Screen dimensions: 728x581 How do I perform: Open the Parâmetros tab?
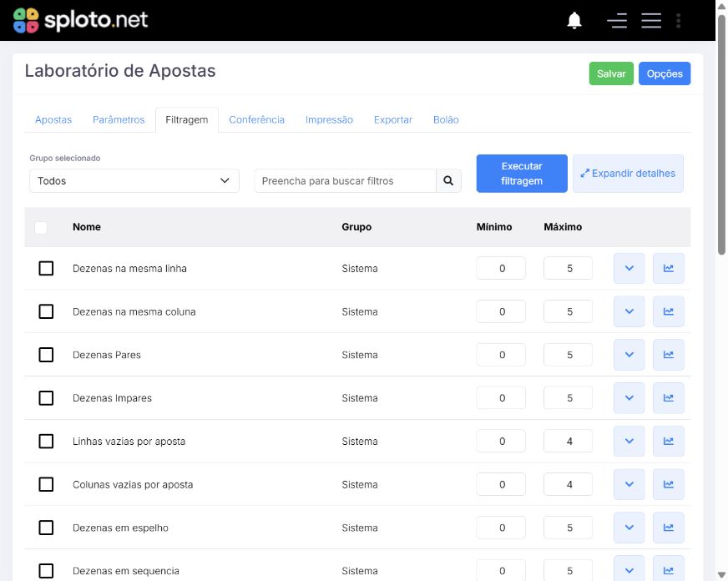pyautogui.click(x=119, y=119)
